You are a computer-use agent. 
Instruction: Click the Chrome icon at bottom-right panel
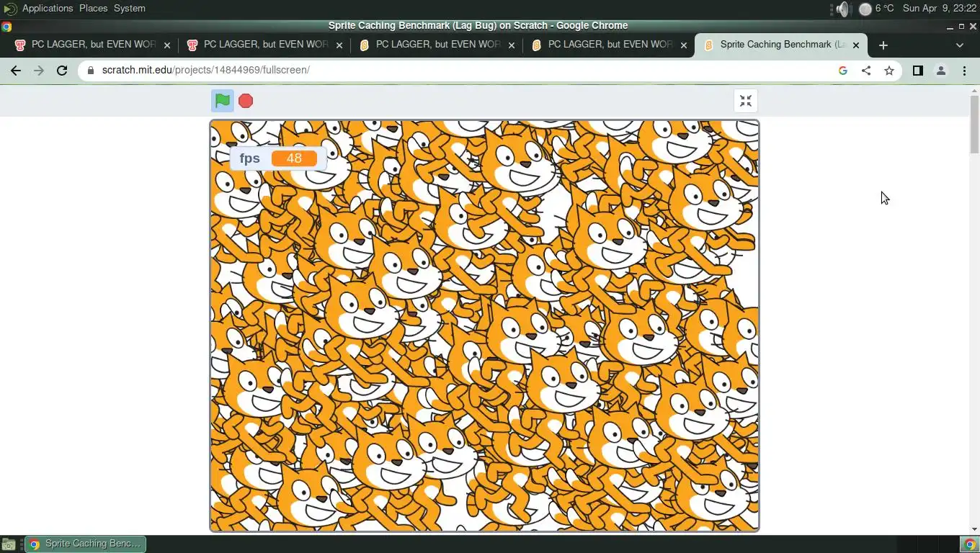click(x=970, y=544)
